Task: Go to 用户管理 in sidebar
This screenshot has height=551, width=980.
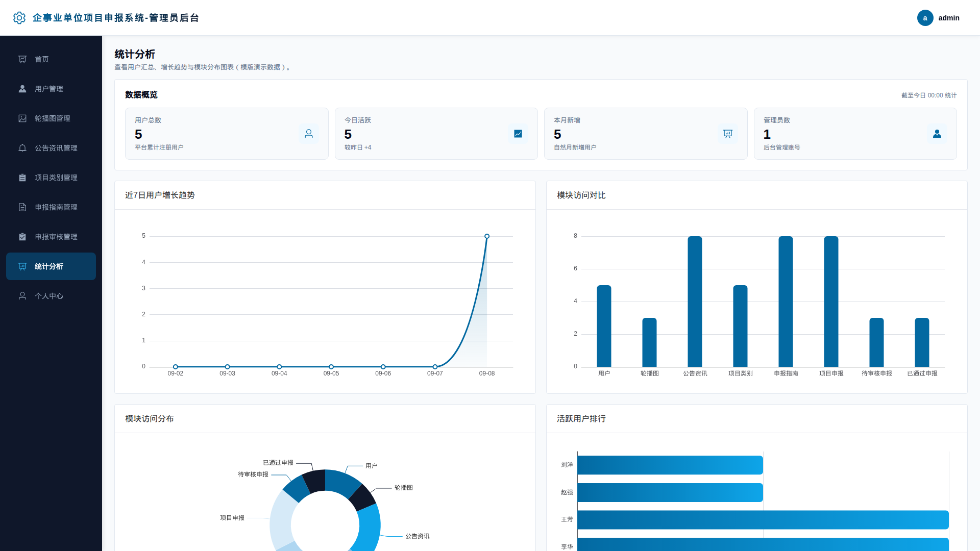Action: pyautogui.click(x=51, y=89)
